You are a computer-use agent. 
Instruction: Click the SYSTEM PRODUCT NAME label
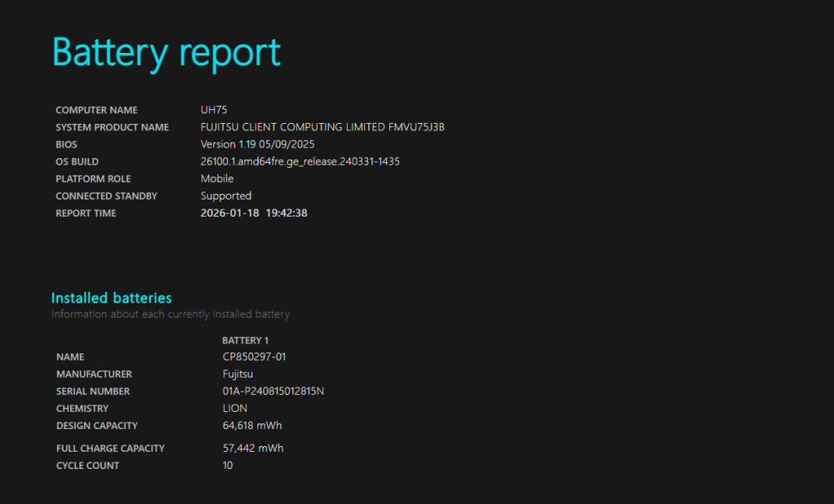click(112, 127)
